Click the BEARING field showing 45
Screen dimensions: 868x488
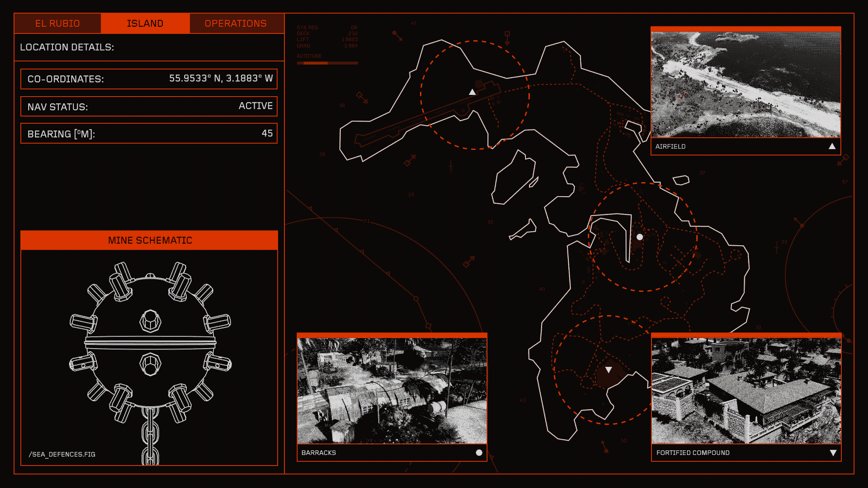coord(149,133)
